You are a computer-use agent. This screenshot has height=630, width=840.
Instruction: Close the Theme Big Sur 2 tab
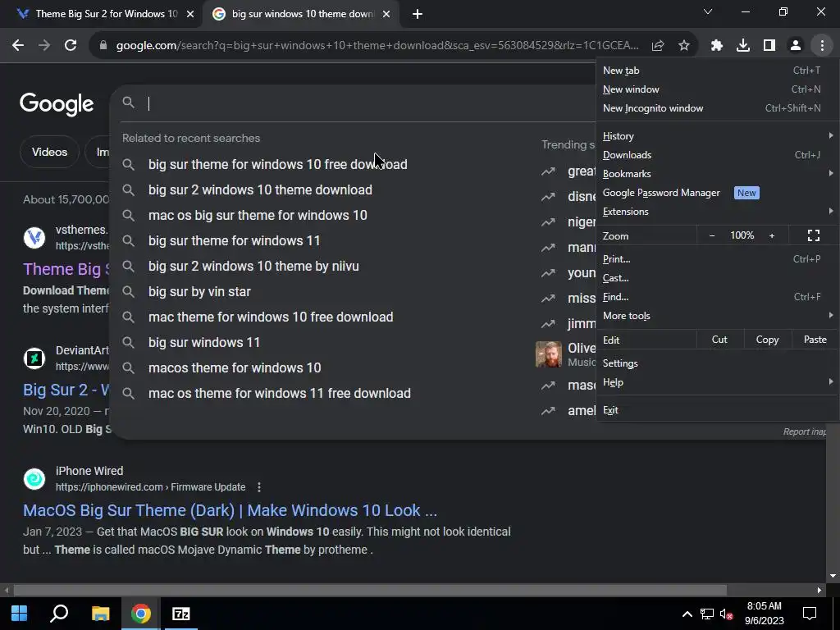click(190, 14)
